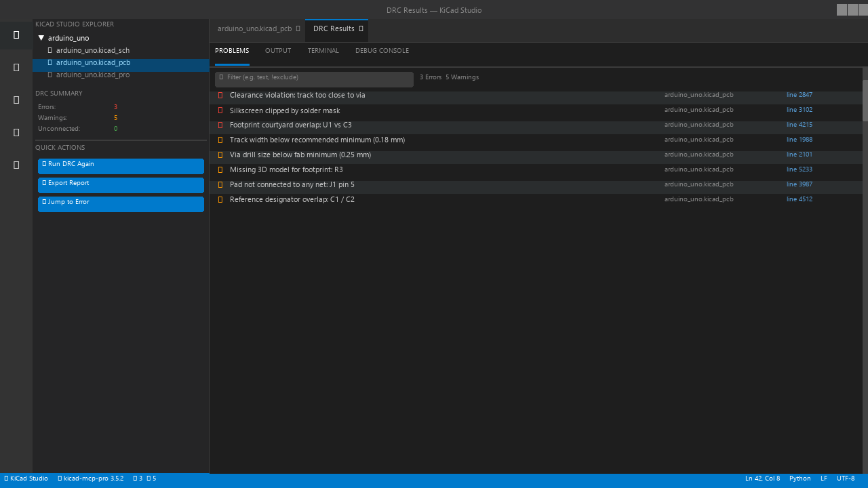Open line 4512 link
Image resolution: width=868 pixels, height=488 pixels.
pyautogui.click(x=800, y=199)
